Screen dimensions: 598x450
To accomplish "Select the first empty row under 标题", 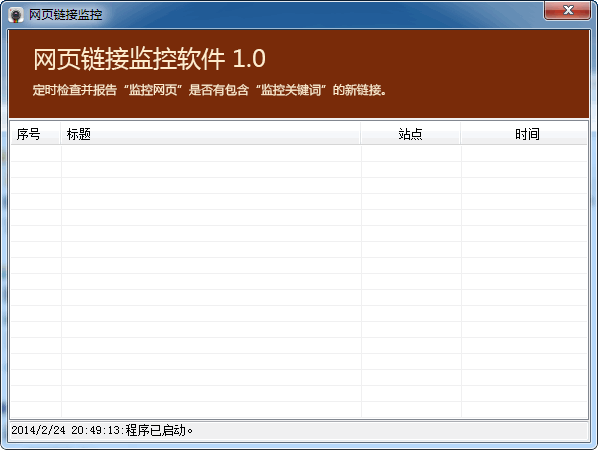I will tap(211, 154).
